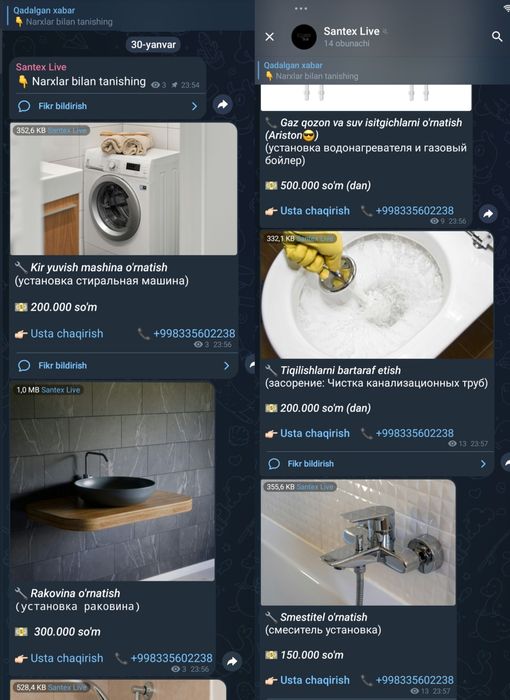Close the Santex Live channel view
This screenshot has width=510, height=700.
[x=269, y=37]
